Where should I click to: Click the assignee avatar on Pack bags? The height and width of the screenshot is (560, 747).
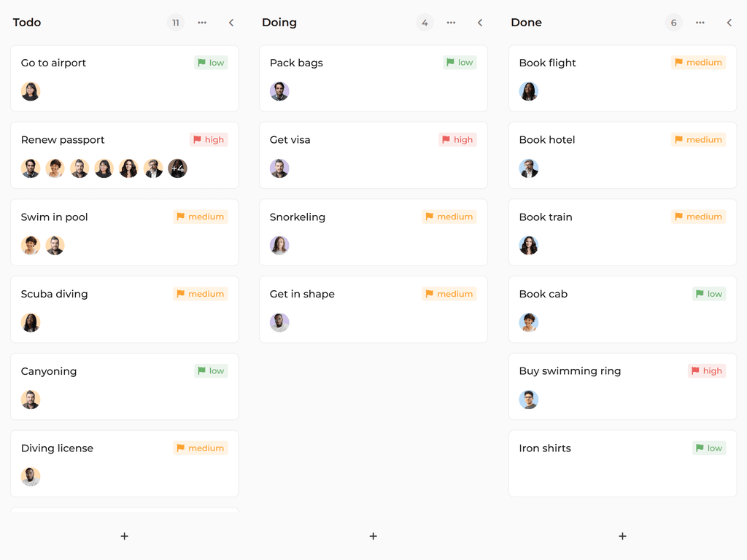279,91
